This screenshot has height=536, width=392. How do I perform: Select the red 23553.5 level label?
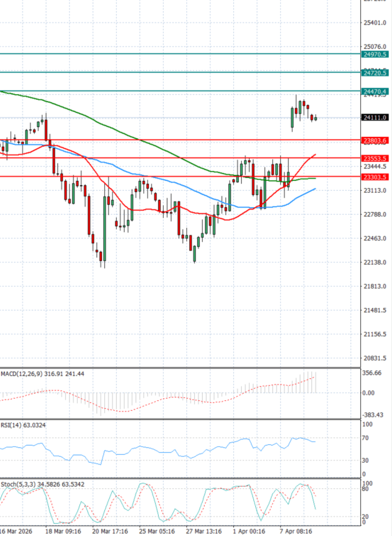pyautogui.click(x=375, y=159)
